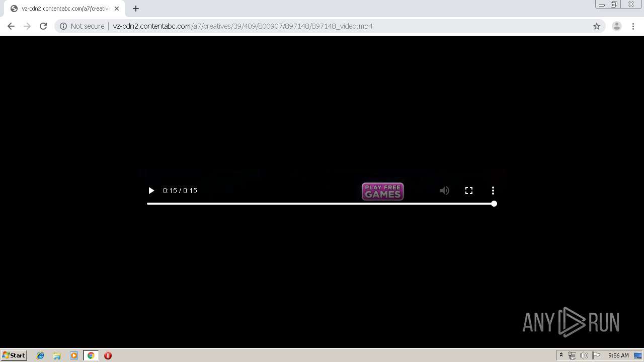The width and height of the screenshot is (644, 362).
Task: Toggle the video's mute speaker icon
Action: pos(445,191)
